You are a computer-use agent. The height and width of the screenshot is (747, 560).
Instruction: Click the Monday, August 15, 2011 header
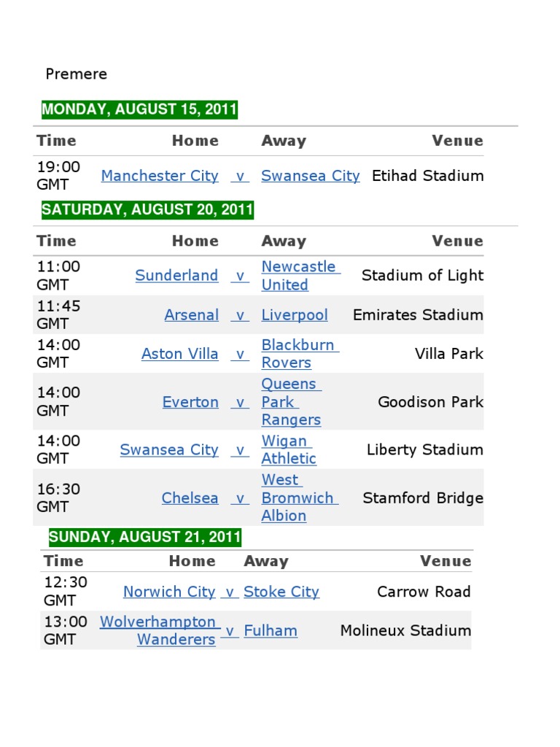pos(139,109)
